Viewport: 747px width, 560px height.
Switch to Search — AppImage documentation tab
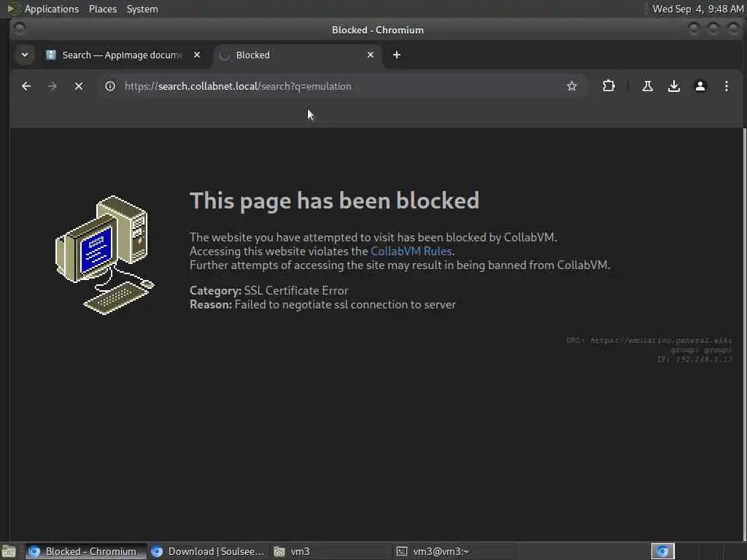(123, 55)
